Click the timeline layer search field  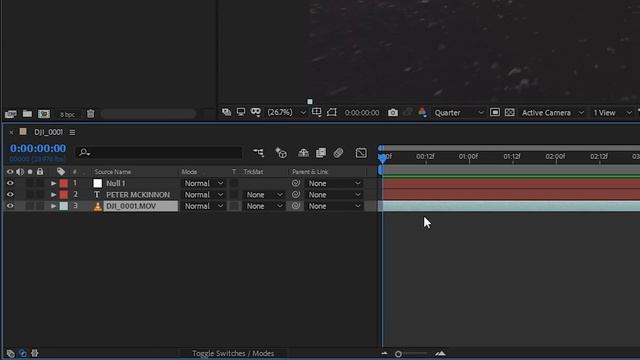click(159, 153)
